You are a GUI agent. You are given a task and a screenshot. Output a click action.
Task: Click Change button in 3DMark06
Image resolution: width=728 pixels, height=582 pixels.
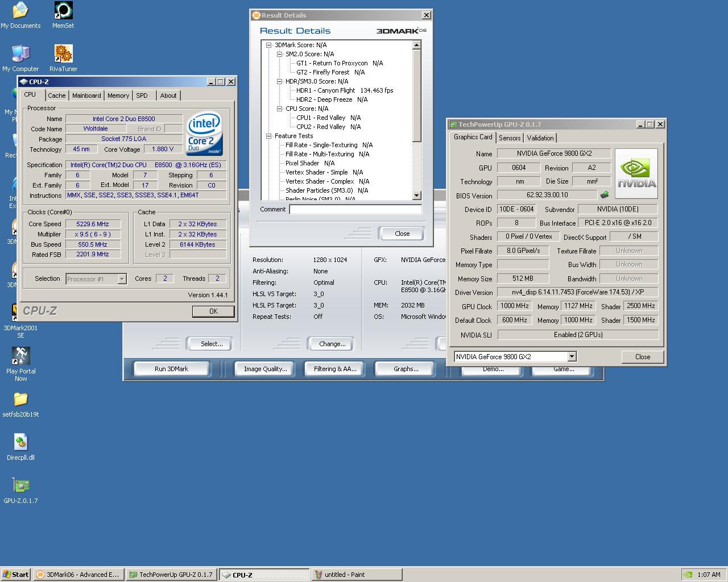(x=332, y=344)
